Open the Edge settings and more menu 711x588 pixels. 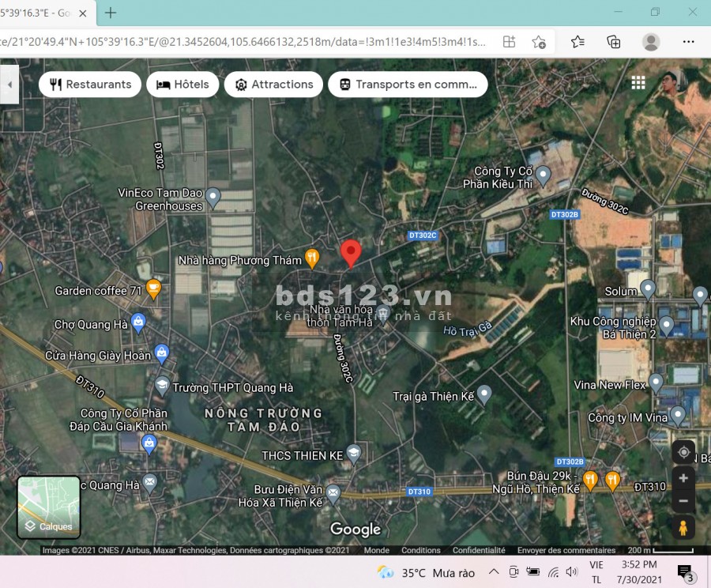(688, 42)
